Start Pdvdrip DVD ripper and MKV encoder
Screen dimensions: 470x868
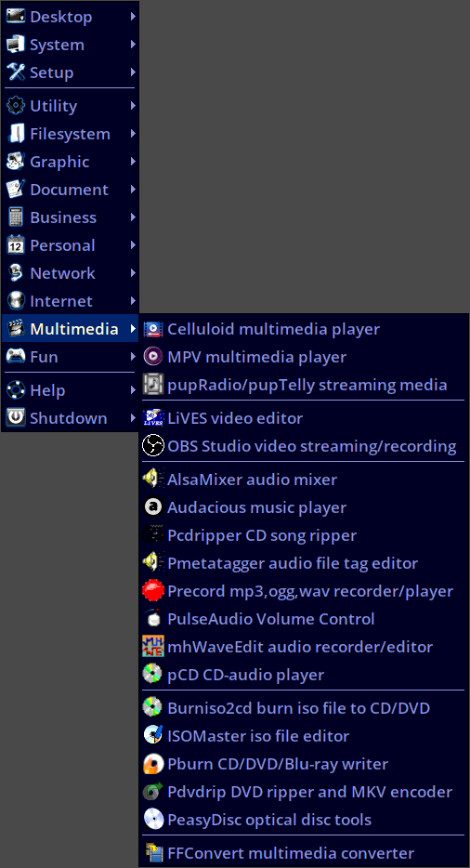pos(303,792)
